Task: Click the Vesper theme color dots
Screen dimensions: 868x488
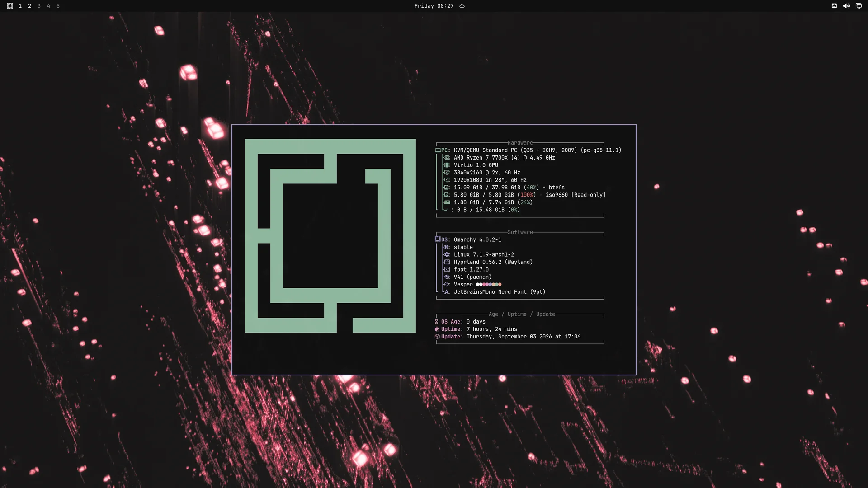Action: 489,284
